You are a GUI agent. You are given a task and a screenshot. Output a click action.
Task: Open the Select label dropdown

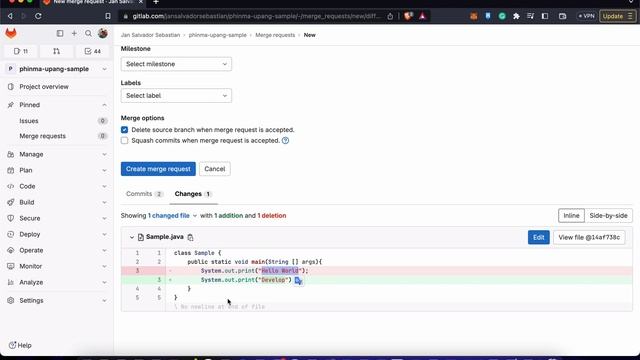pos(176,96)
